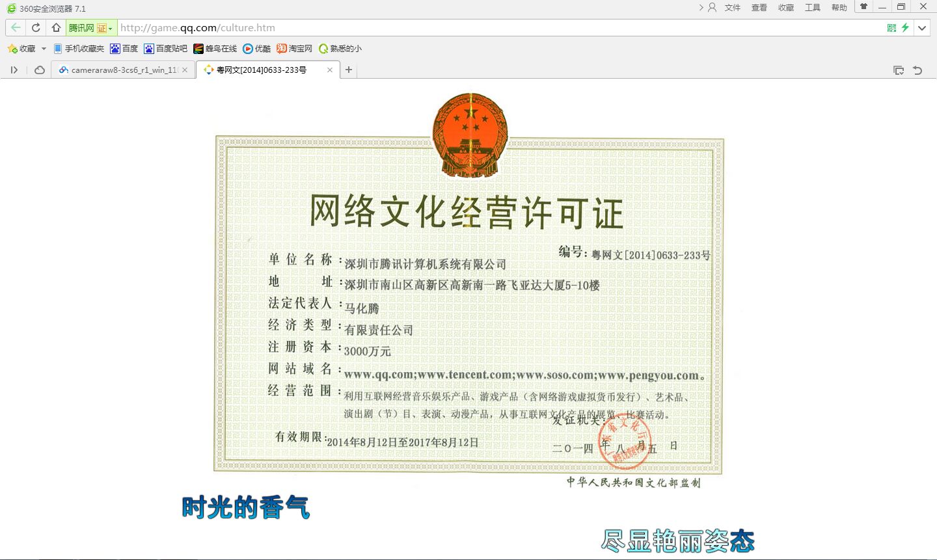Image resolution: width=937 pixels, height=560 pixels.
Task: Restore a closed tab with the undo arrow icon
Action: pyautogui.click(x=917, y=70)
